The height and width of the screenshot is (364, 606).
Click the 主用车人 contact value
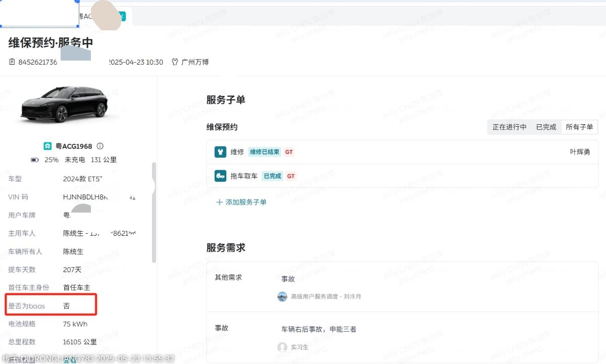coord(100,233)
